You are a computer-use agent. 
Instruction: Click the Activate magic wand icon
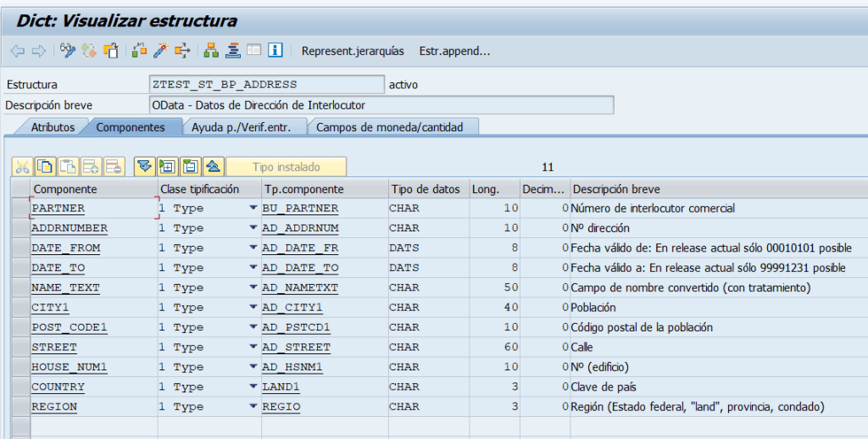[159, 51]
